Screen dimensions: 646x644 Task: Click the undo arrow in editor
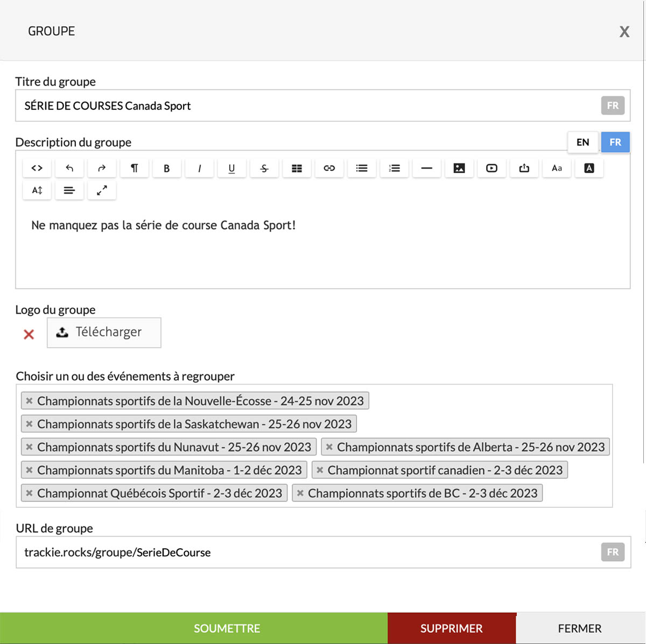coord(69,168)
